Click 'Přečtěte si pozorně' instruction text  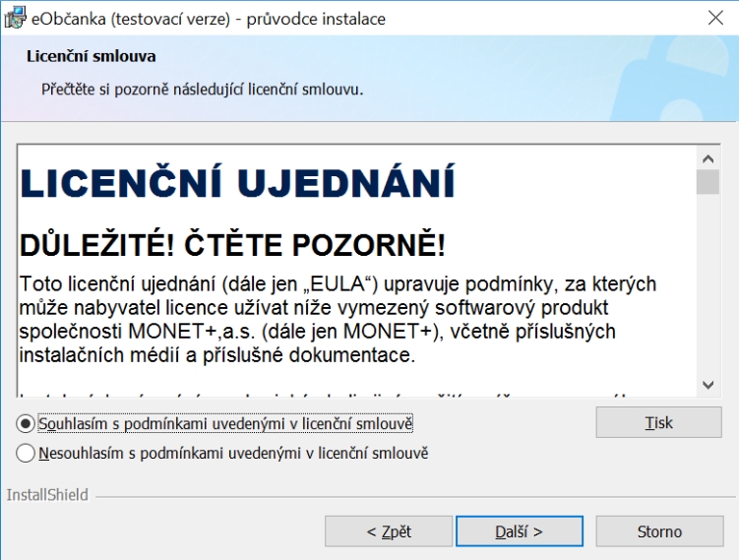tap(202, 90)
